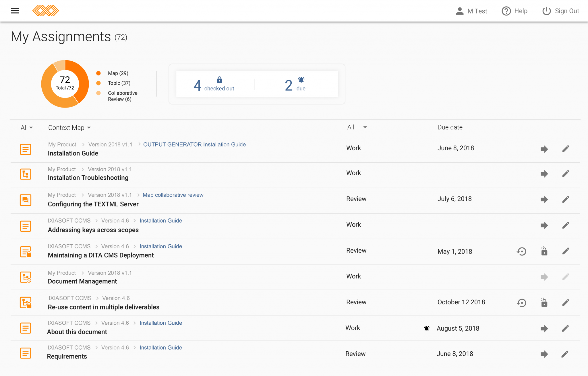Release lock on Maintaining a DITA CMS Deployment

[x=544, y=251]
